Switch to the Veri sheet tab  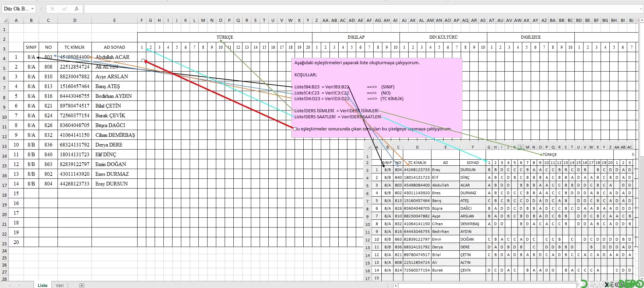pyautogui.click(x=60, y=285)
